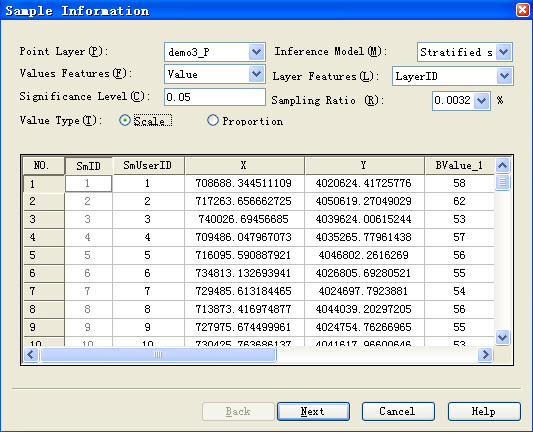Click the horizontal scrollbar thumb
Screen dimensions: 533x435
pyautogui.click(x=158, y=355)
